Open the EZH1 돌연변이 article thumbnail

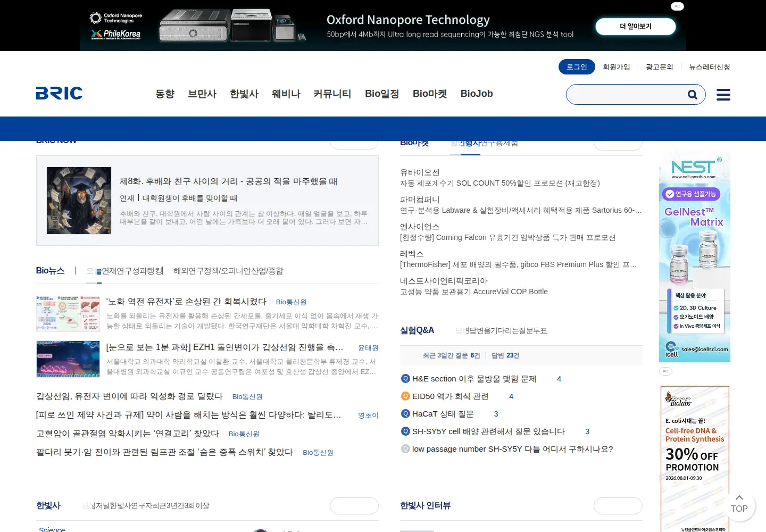[x=68, y=359]
